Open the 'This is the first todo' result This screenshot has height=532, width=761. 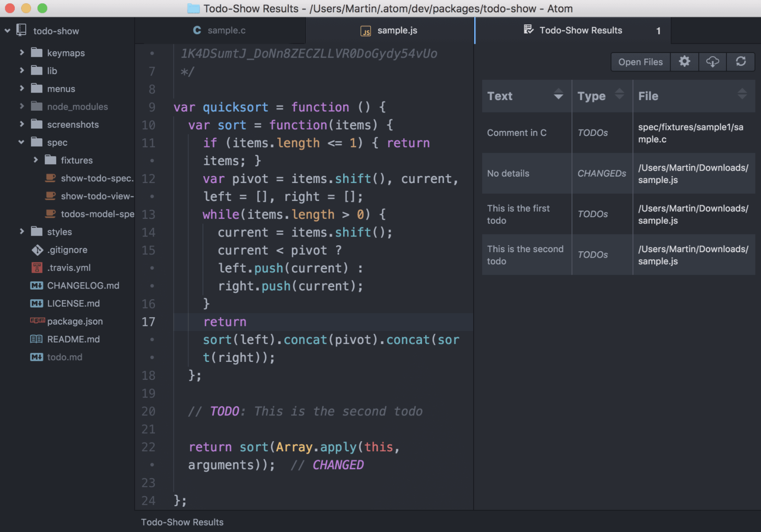pos(518,214)
